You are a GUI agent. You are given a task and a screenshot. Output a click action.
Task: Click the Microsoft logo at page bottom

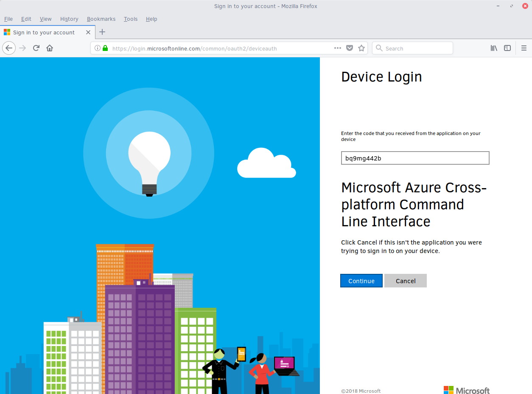click(x=467, y=390)
